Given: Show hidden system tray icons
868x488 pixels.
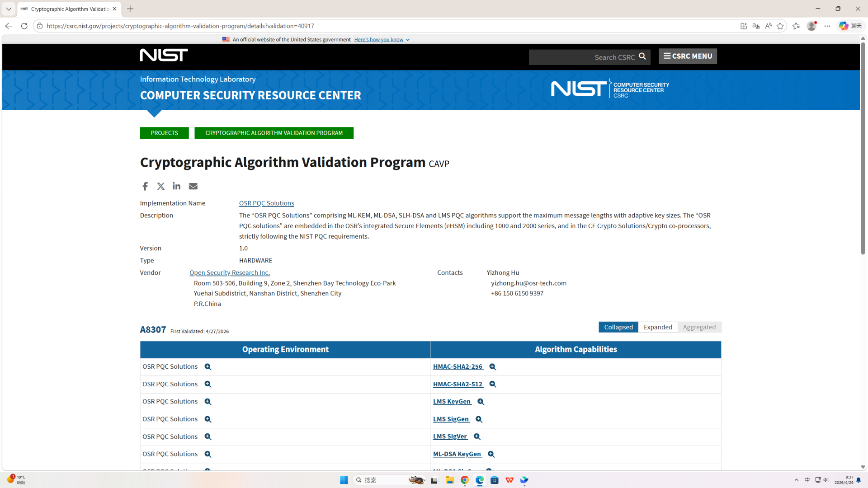Looking at the screenshot, I should (796, 480).
